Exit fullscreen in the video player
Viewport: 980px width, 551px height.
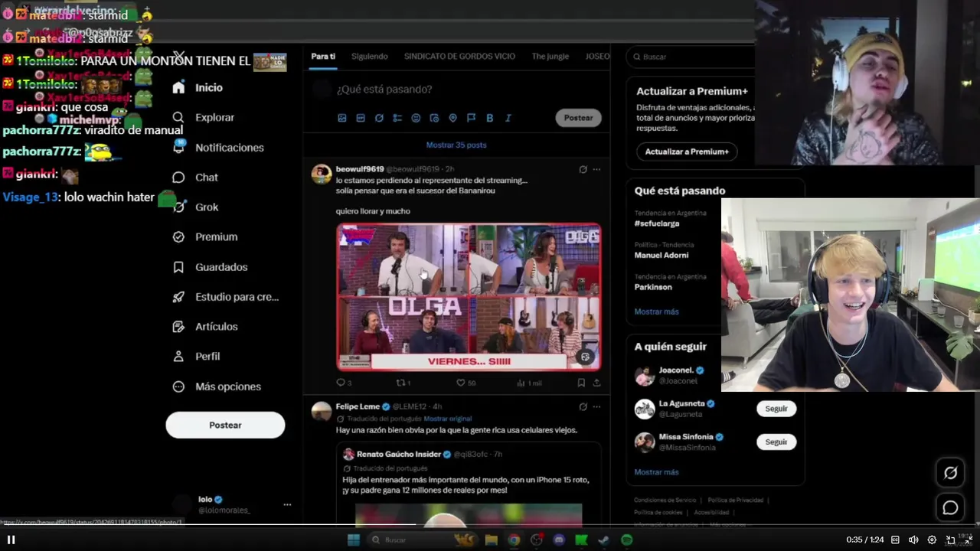(969, 540)
